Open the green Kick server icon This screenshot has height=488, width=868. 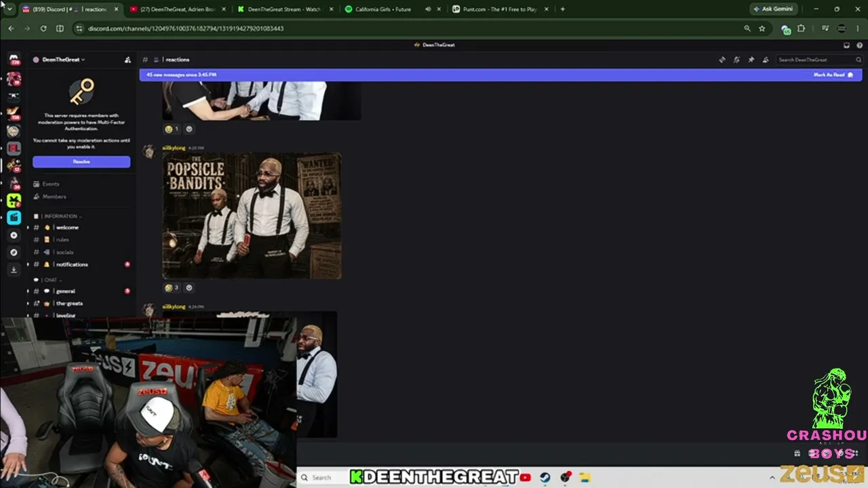tap(14, 201)
